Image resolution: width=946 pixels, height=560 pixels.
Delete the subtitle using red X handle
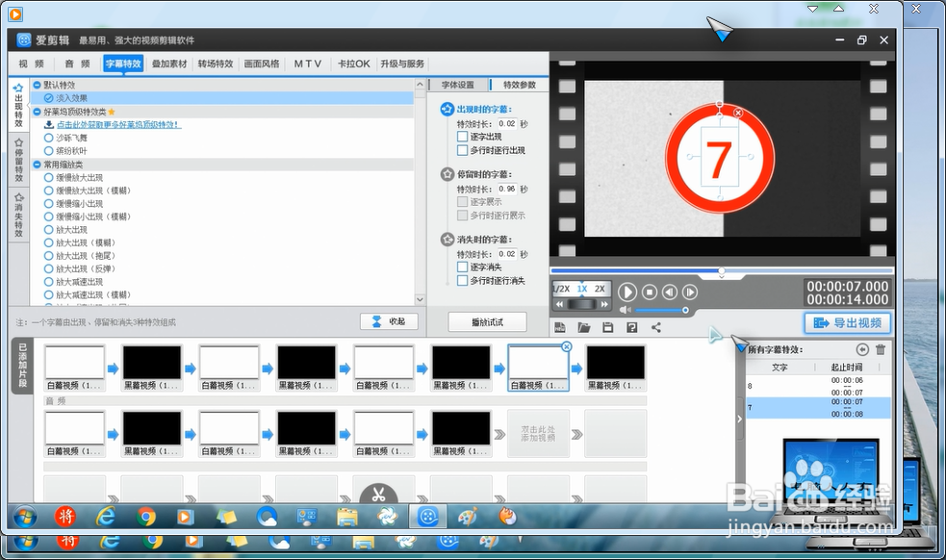coord(738,113)
